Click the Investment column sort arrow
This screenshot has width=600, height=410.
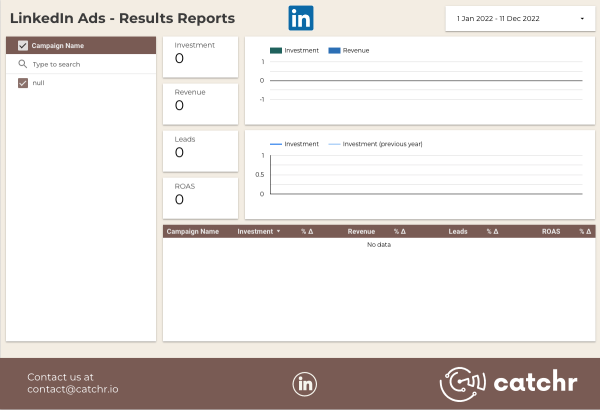[278, 231]
